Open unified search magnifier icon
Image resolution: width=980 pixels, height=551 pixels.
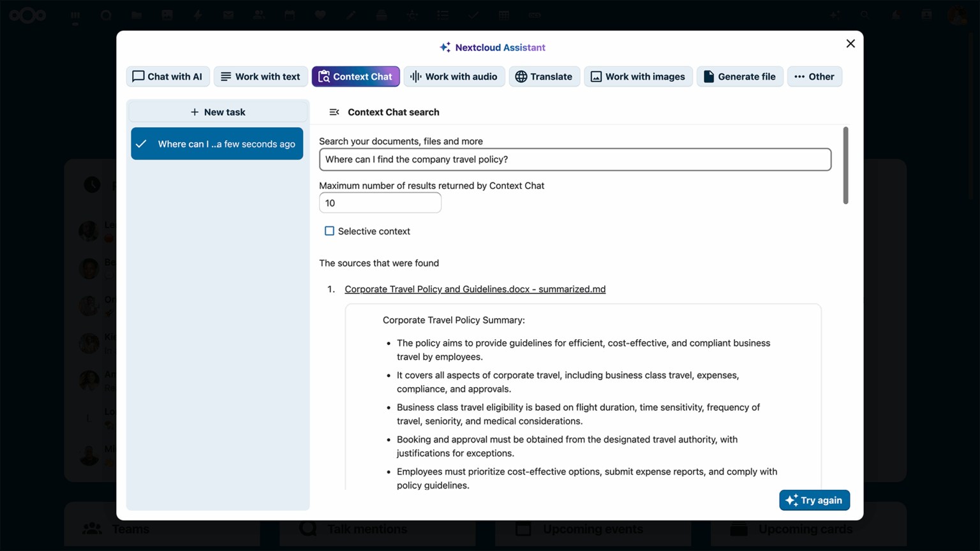865,15
